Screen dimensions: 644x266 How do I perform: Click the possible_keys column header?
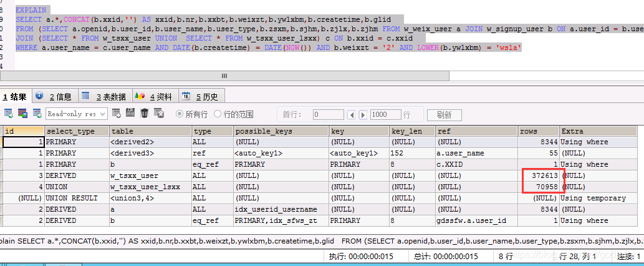tap(281, 131)
